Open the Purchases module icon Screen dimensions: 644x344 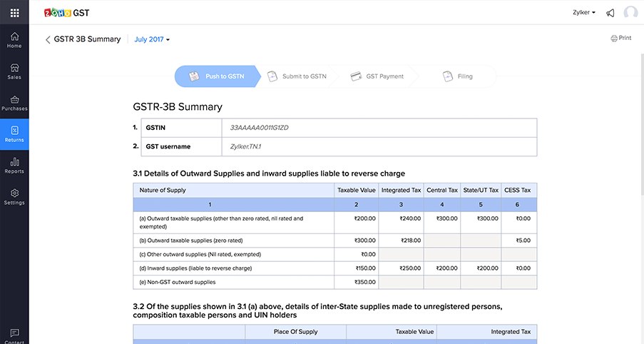pyautogui.click(x=14, y=103)
